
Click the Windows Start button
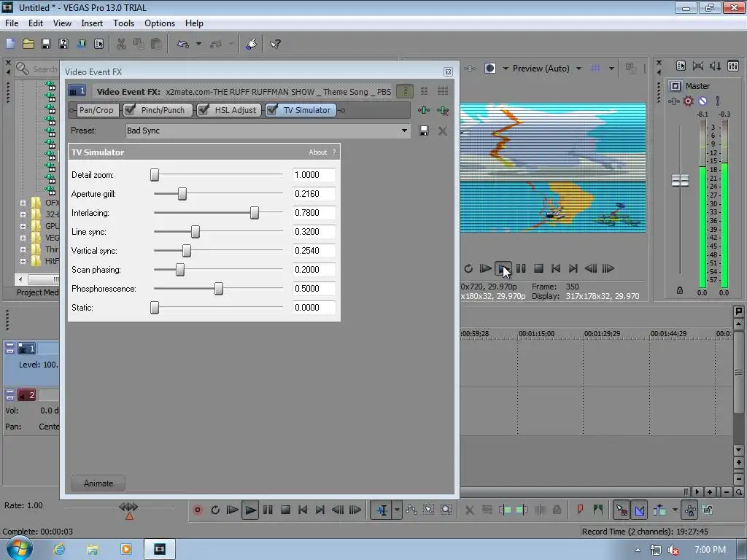pyautogui.click(x=18, y=548)
